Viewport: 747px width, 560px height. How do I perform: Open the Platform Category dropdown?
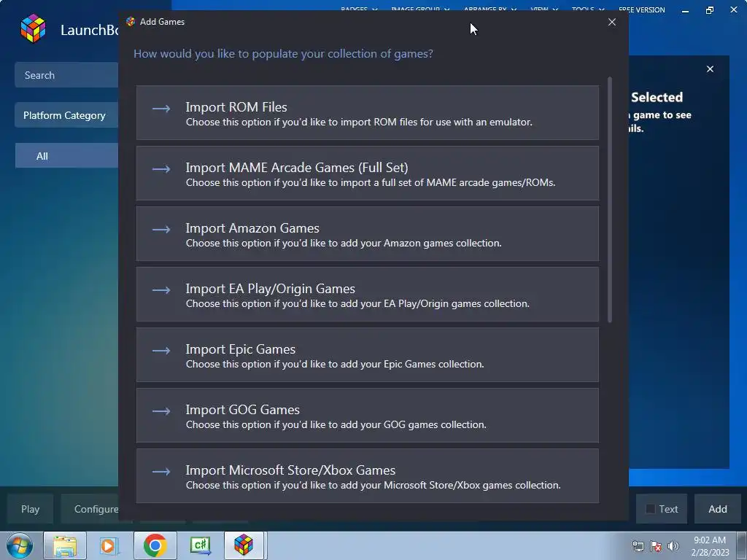click(x=66, y=115)
